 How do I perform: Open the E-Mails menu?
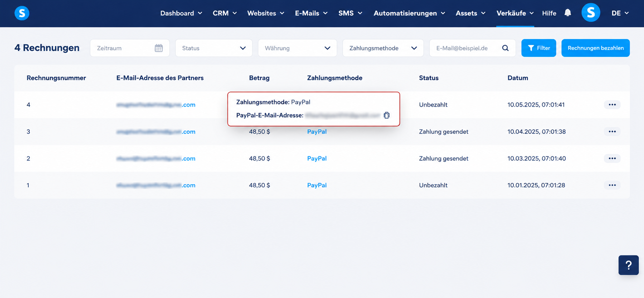click(x=311, y=13)
